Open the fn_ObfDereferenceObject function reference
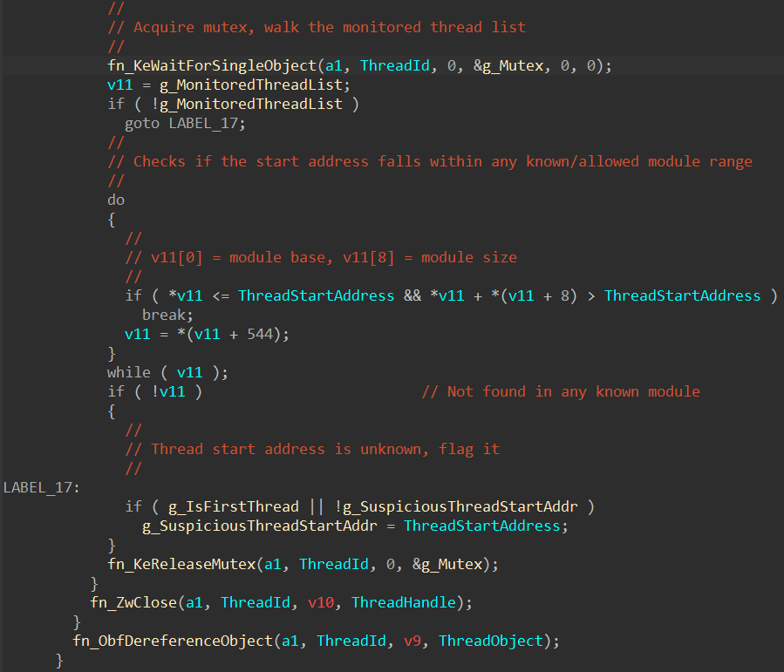Viewport: 784px width, 672px height. [173, 641]
